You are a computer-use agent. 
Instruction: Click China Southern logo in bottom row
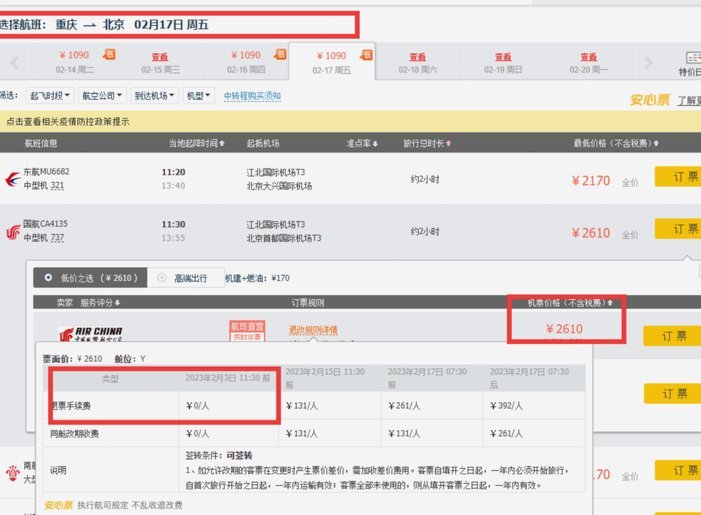pos(13,472)
